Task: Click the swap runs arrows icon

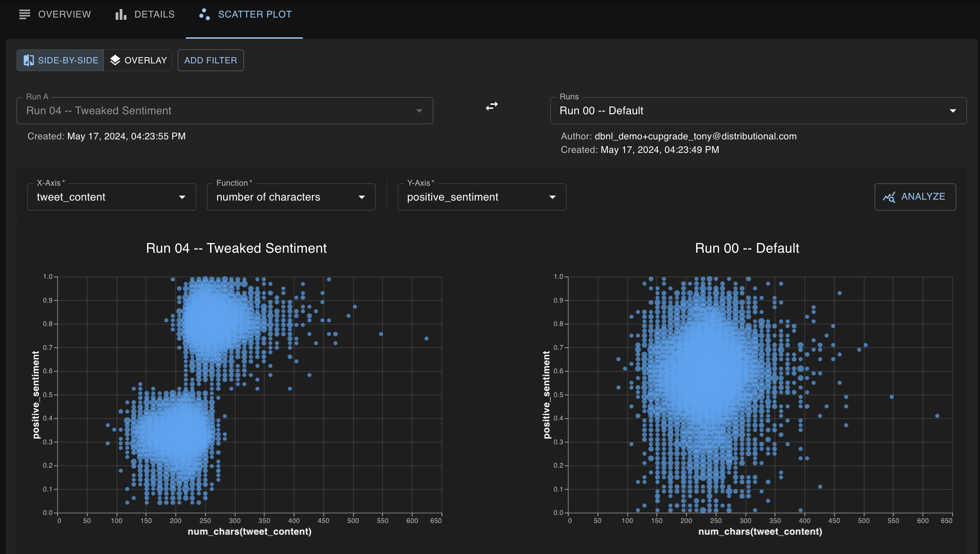Action: (491, 107)
